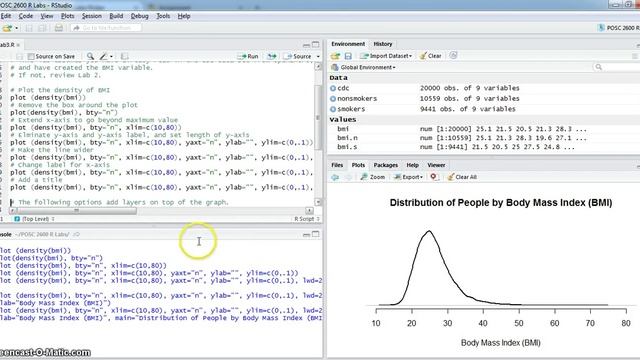The width and height of the screenshot is (640, 360).
Task: Click the Zoom button in Plots pane
Action: (373, 177)
